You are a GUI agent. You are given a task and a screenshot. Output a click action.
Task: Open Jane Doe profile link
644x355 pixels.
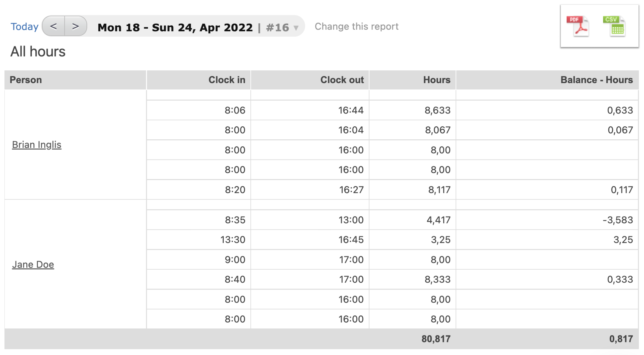click(33, 264)
